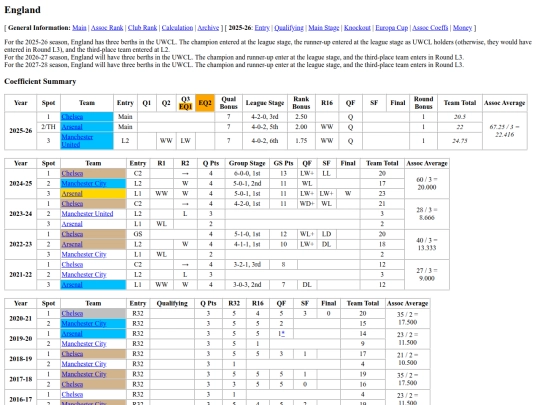Open Manchester United in the 2023-24 rows
540x405 pixels.
coord(87,214)
